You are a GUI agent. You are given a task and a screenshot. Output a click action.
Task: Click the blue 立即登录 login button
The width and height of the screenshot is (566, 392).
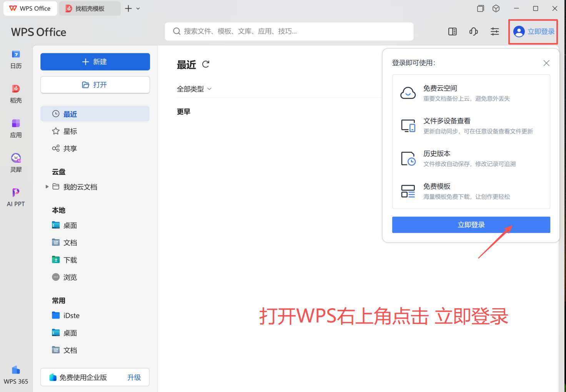pyautogui.click(x=471, y=225)
